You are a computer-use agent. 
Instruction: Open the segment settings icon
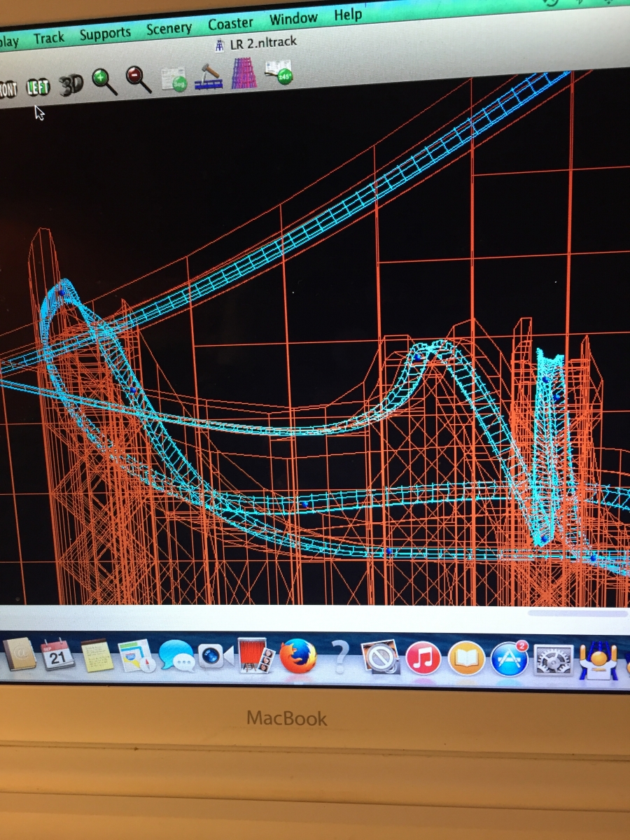pyautogui.click(x=173, y=78)
